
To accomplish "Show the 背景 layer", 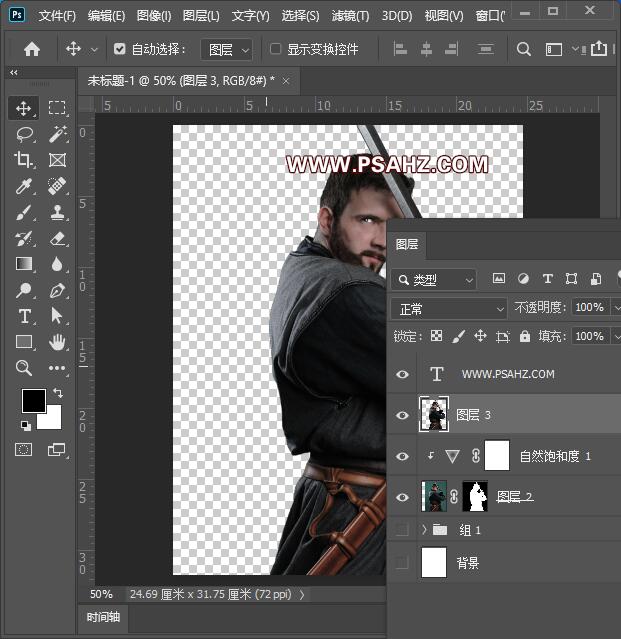I will click(402, 563).
